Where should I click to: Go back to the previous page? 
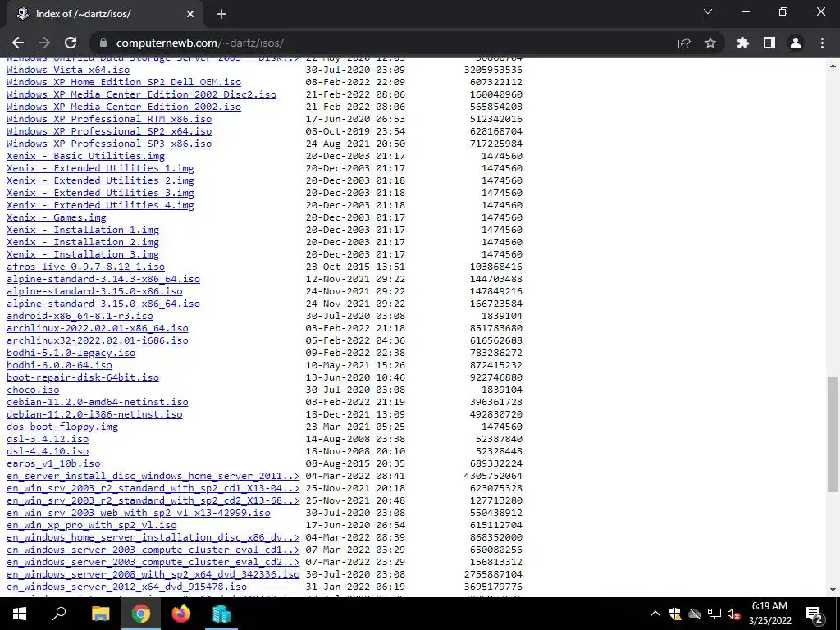click(x=18, y=43)
